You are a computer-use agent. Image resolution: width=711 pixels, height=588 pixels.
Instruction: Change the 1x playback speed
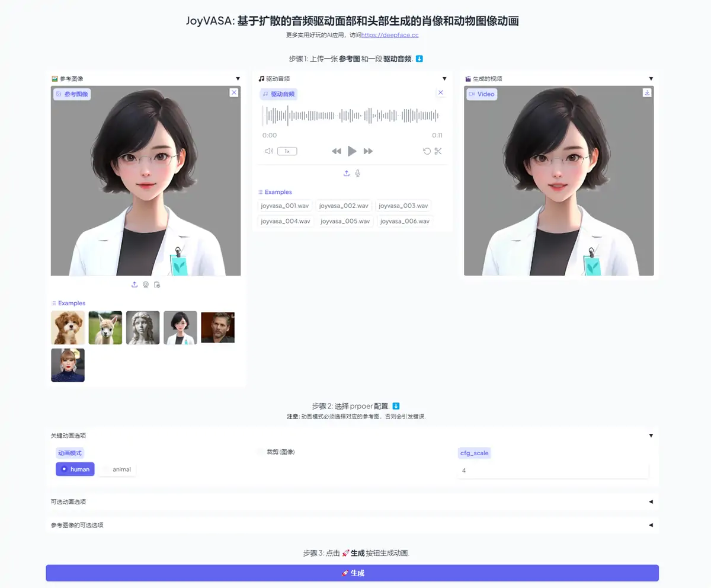click(x=287, y=151)
